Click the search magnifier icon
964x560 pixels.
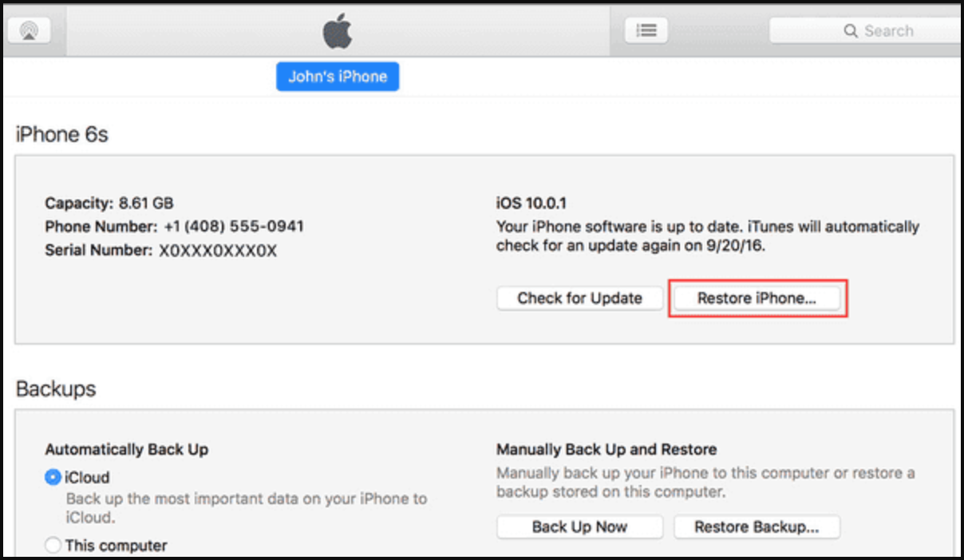click(x=851, y=31)
